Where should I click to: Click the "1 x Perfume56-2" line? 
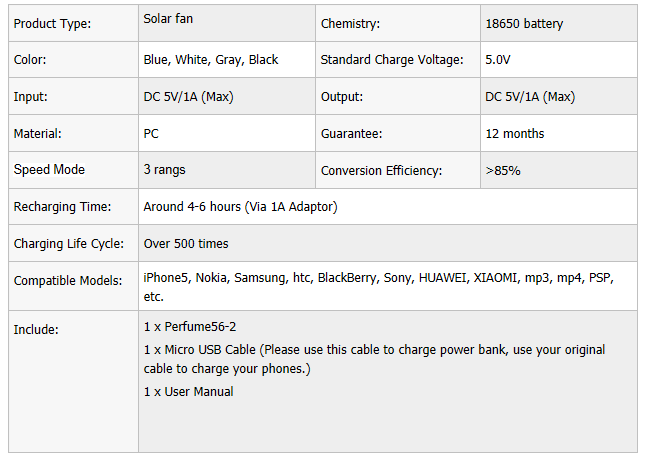click(190, 328)
